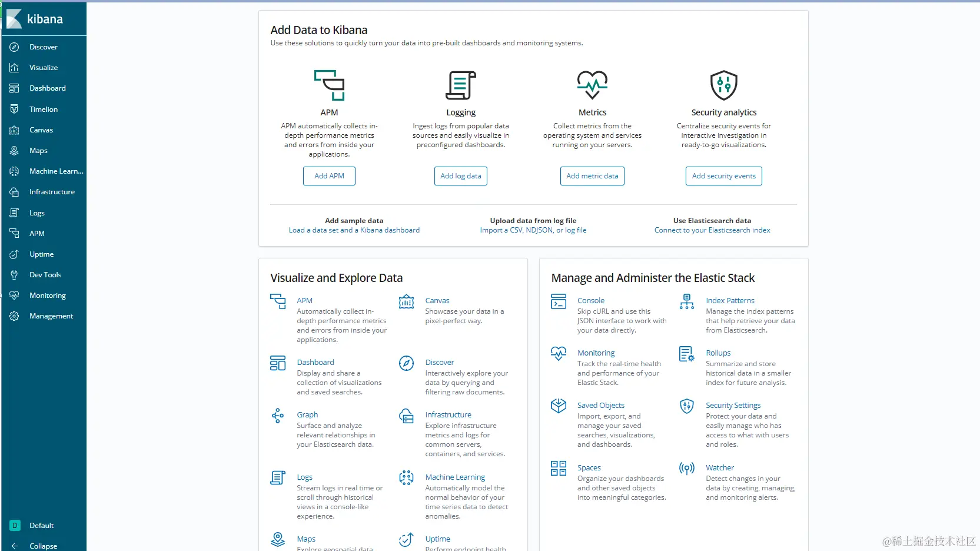
Task: Open Discover from the sidebar label
Action: pyautogui.click(x=44, y=47)
